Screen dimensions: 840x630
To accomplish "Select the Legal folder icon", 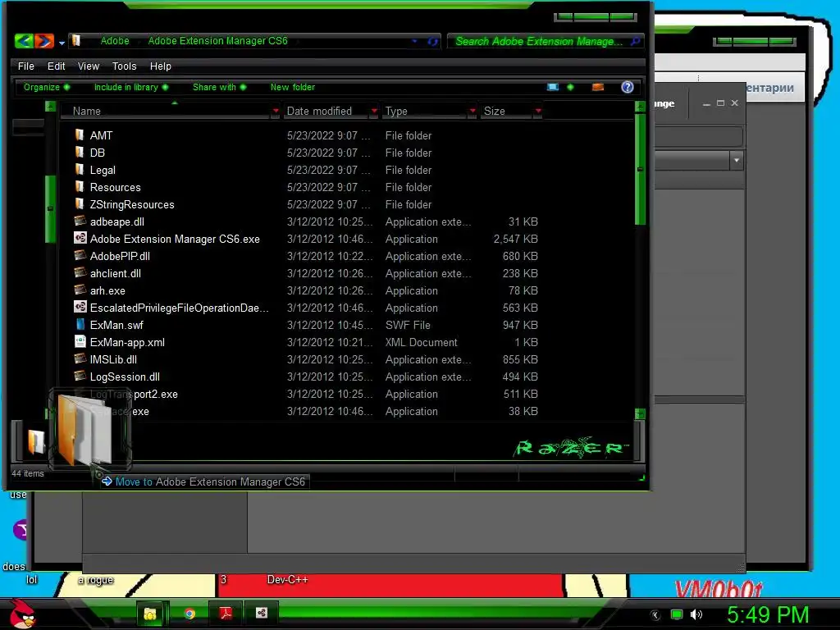I will [80, 169].
